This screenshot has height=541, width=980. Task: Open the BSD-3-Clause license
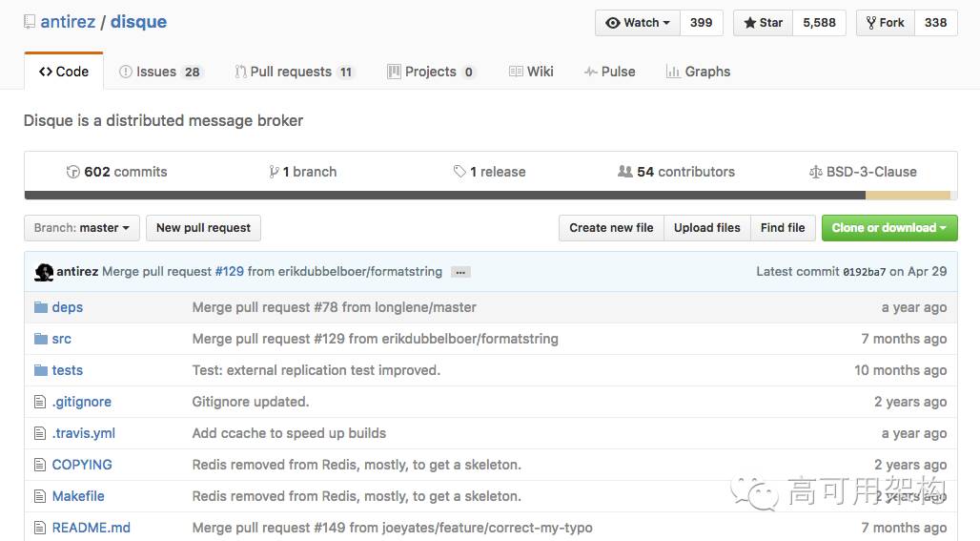[x=863, y=172]
